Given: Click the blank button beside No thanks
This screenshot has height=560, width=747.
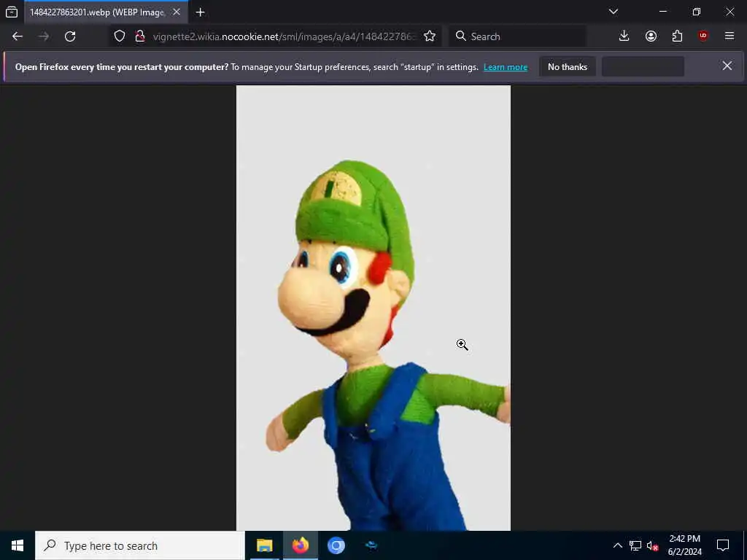Looking at the screenshot, I should 643,66.
